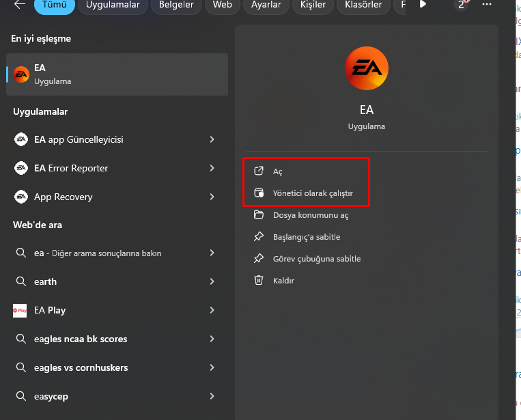Click the EA app Güncelleyicisi icon
The image size is (521, 420).
tap(20, 139)
